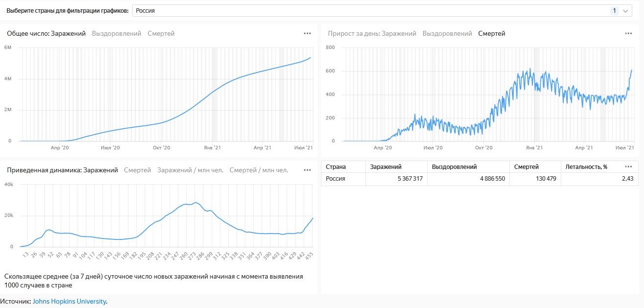Click the Россия row in the table
644x308 pixels.
click(336, 179)
